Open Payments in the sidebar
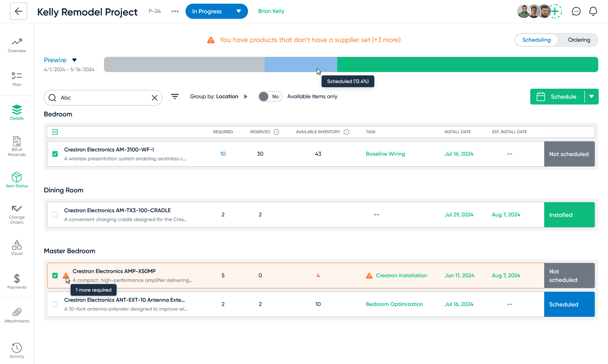This screenshot has height=364, width=608. pos(17,281)
